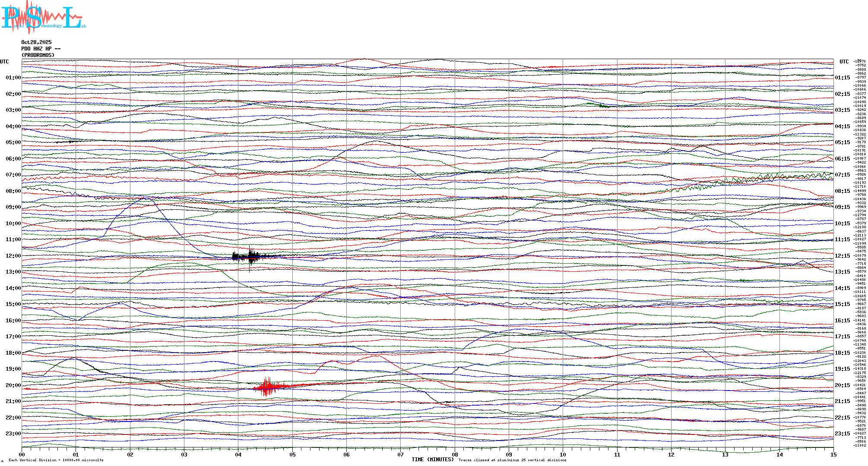Click the (PRODROMOS) station name label

tap(38, 55)
